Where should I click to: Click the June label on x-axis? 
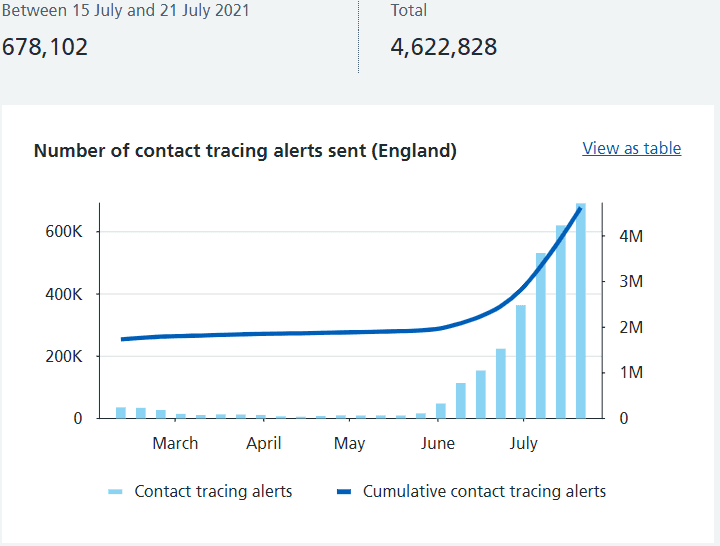click(x=438, y=443)
